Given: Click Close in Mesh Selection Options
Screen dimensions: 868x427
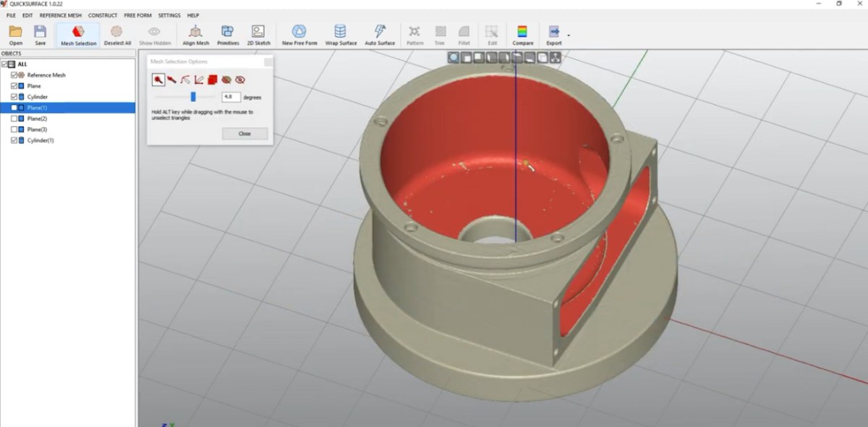Looking at the screenshot, I should pos(244,134).
